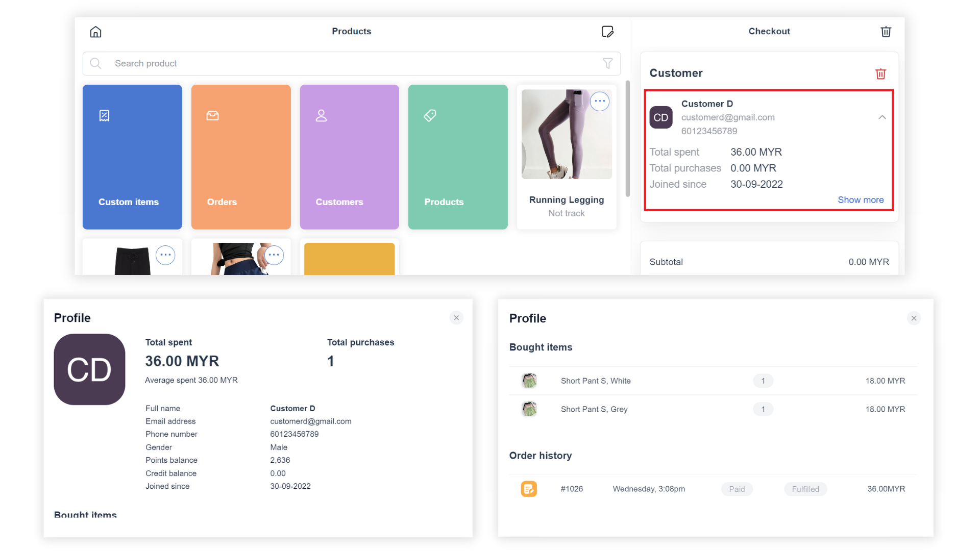Close the left Profile dialog
The image size is (980, 551).
pos(456,318)
